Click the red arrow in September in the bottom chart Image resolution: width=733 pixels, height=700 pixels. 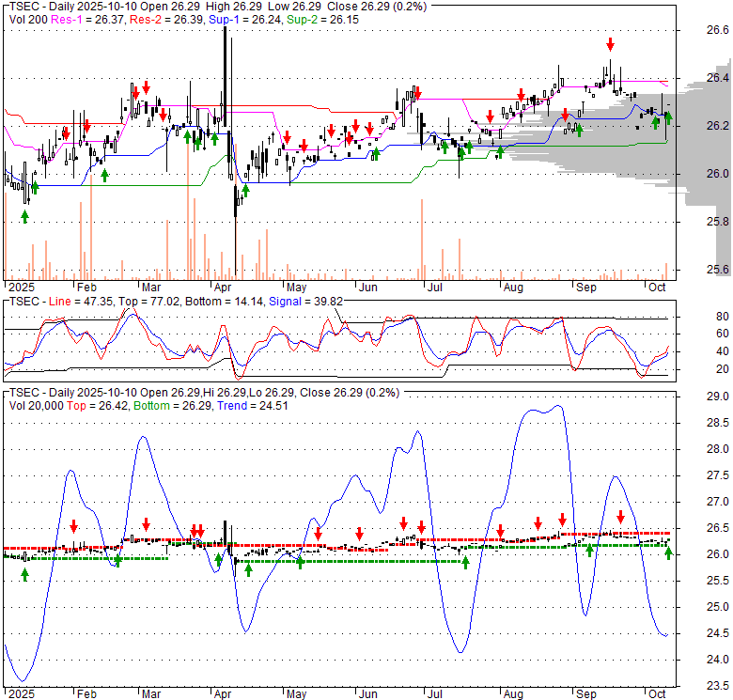(620, 517)
